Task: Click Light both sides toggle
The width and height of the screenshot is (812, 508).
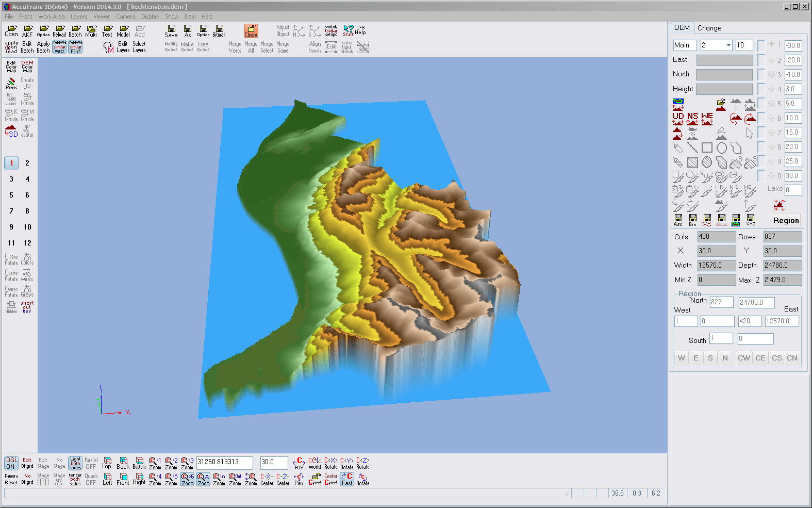Action: 75,463
